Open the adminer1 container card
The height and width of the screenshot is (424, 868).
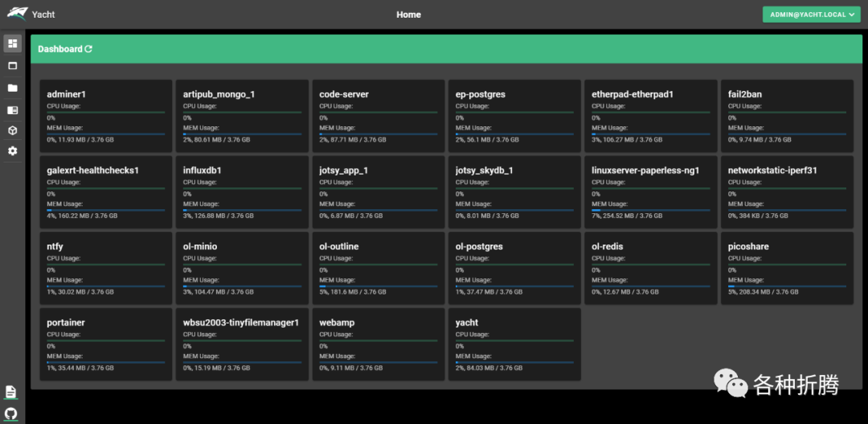click(x=106, y=116)
